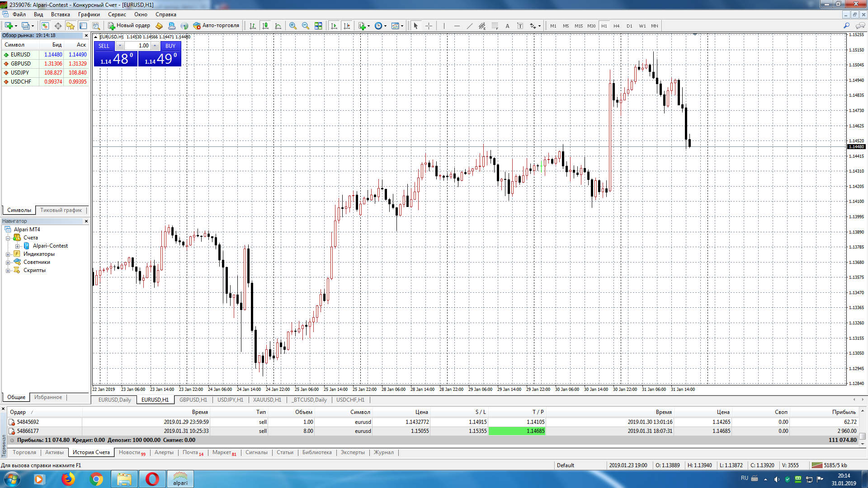
Task: Tile chart windows icon
Action: click(x=318, y=26)
